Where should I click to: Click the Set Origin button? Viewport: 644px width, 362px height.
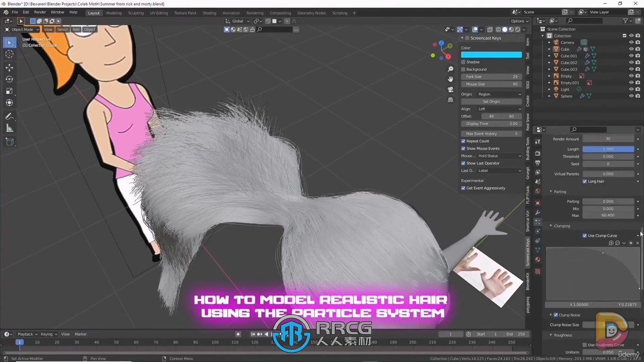[492, 102]
